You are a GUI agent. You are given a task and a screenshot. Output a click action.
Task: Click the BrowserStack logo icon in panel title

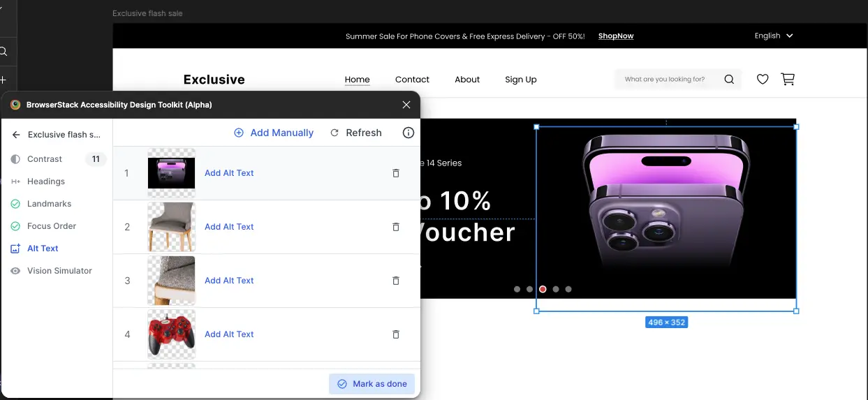pyautogui.click(x=15, y=105)
